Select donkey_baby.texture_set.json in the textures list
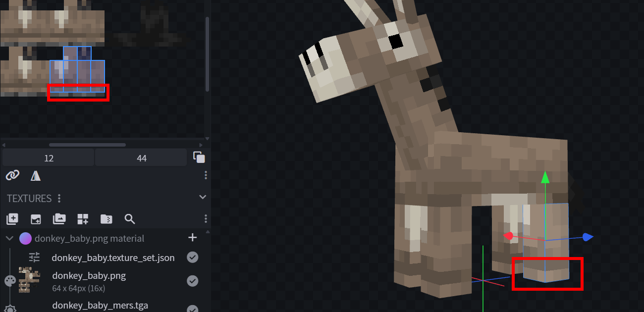Viewport: 644px width, 312px height. [113, 258]
